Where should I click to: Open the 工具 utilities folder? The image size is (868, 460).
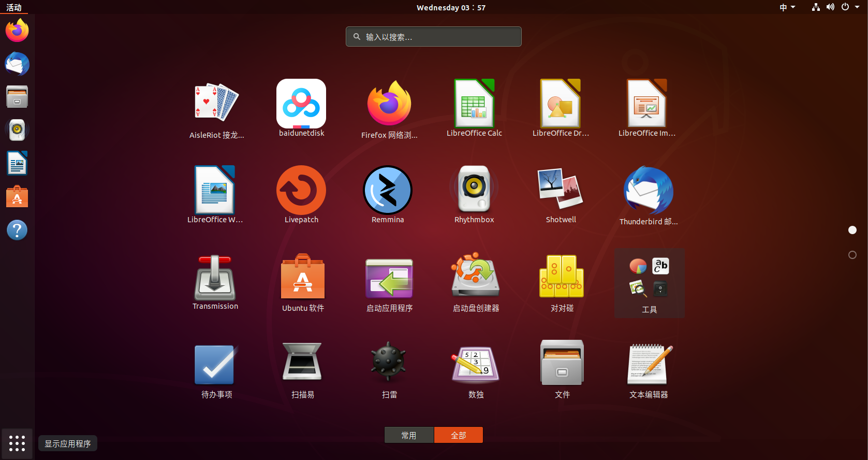(649, 283)
